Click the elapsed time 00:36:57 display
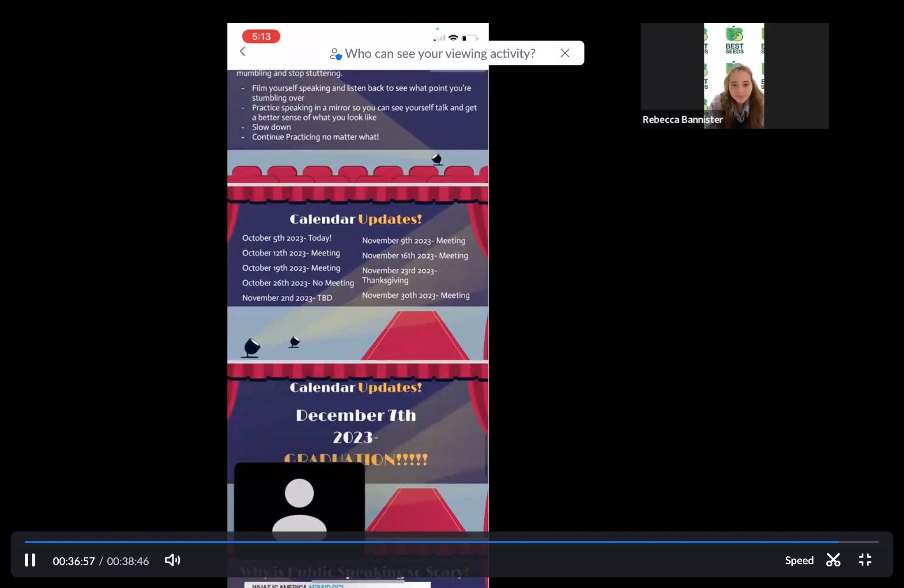Viewport: 904px width, 588px height. coord(73,561)
